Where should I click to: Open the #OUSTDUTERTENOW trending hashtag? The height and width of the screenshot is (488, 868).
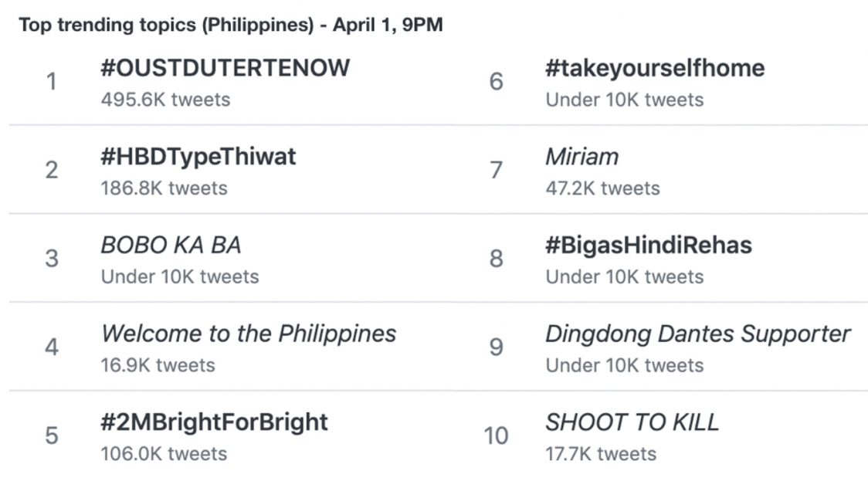(225, 68)
